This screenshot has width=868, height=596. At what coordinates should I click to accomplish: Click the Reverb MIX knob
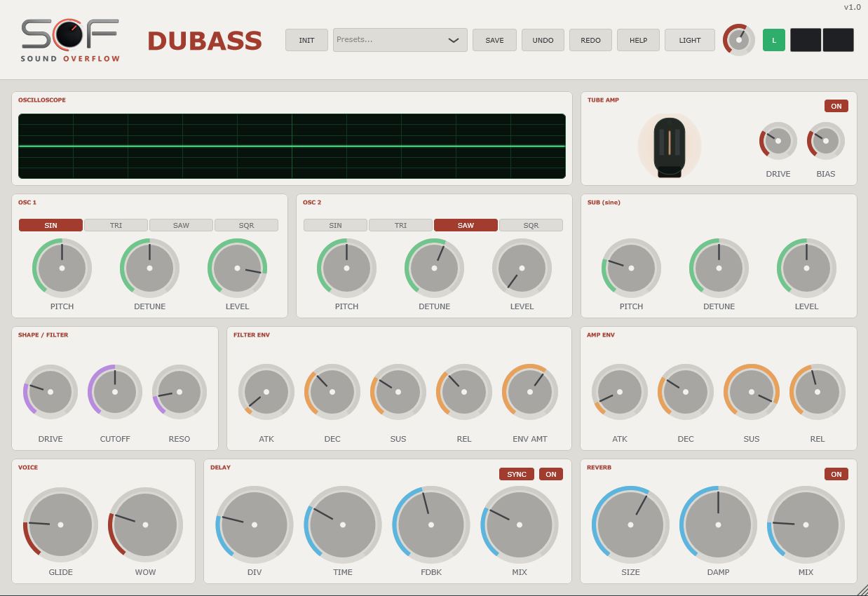pyautogui.click(x=806, y=524)
